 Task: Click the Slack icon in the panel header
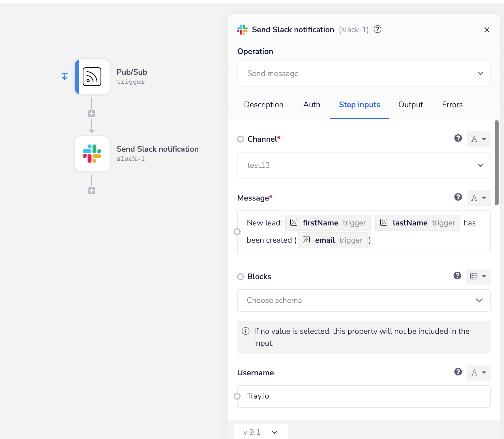coord(242,29)
